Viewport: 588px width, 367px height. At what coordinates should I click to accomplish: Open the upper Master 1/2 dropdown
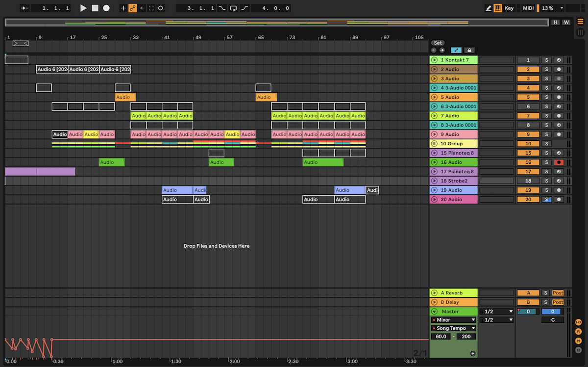[496, 312]
